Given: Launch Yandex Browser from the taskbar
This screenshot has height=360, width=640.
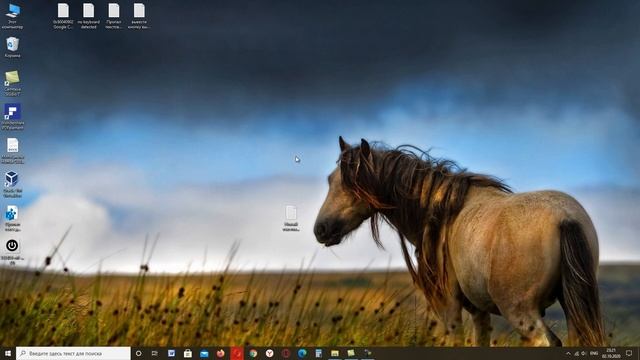Looking at the screenshot, I should click(x=269, y=353).
